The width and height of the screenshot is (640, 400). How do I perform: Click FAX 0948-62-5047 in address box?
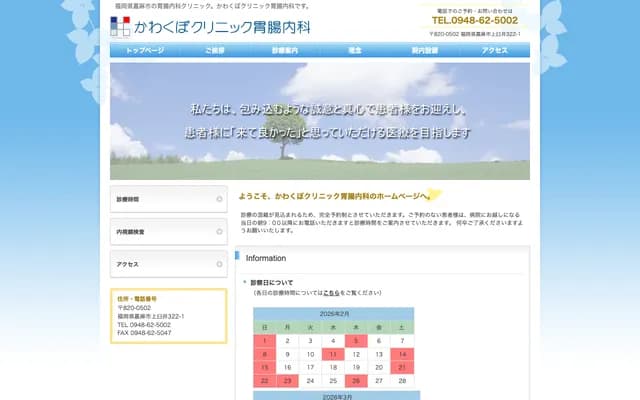click(x=144, y=333)
